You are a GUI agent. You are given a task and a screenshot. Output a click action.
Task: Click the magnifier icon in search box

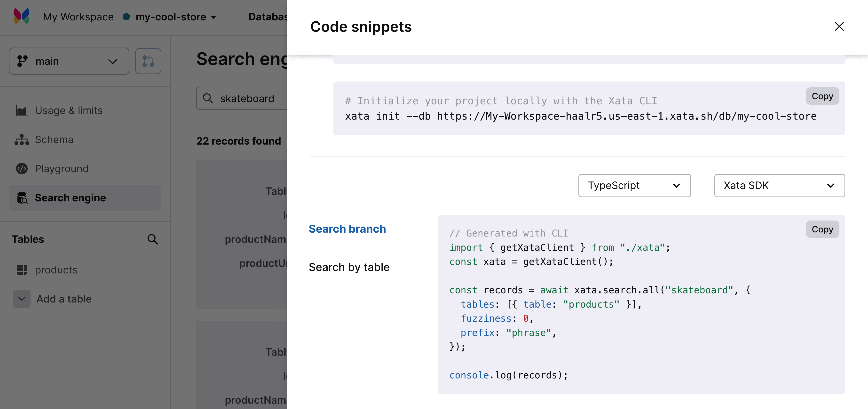pyautogui.click(x=208, y=98)
